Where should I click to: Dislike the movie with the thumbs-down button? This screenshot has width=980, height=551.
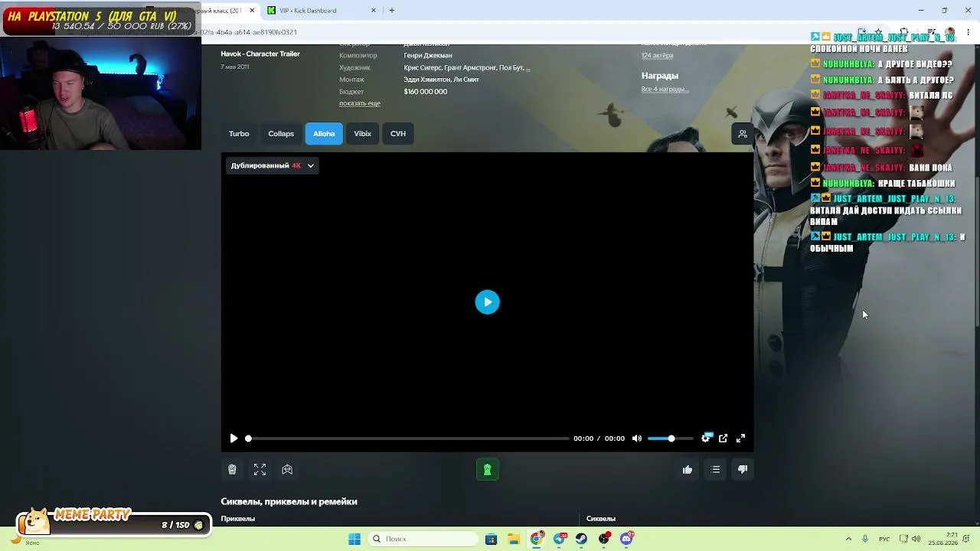[x=743, y=470]
